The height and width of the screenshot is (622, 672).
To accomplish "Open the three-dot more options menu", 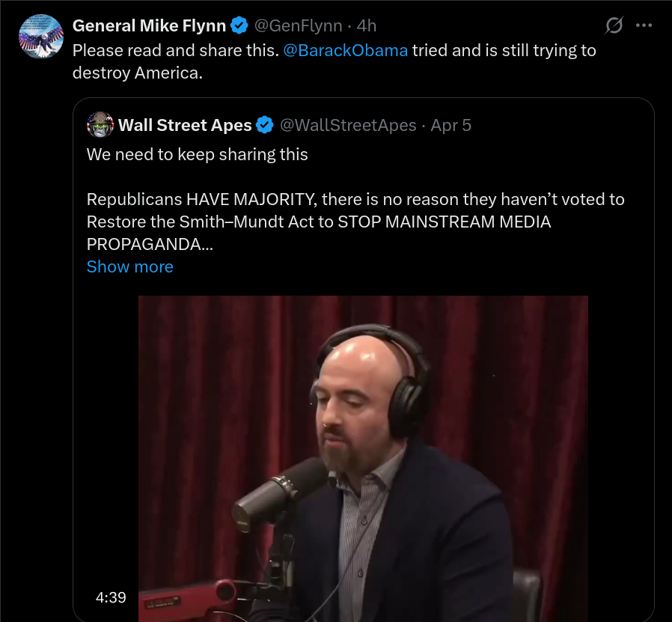I will 644,25.
